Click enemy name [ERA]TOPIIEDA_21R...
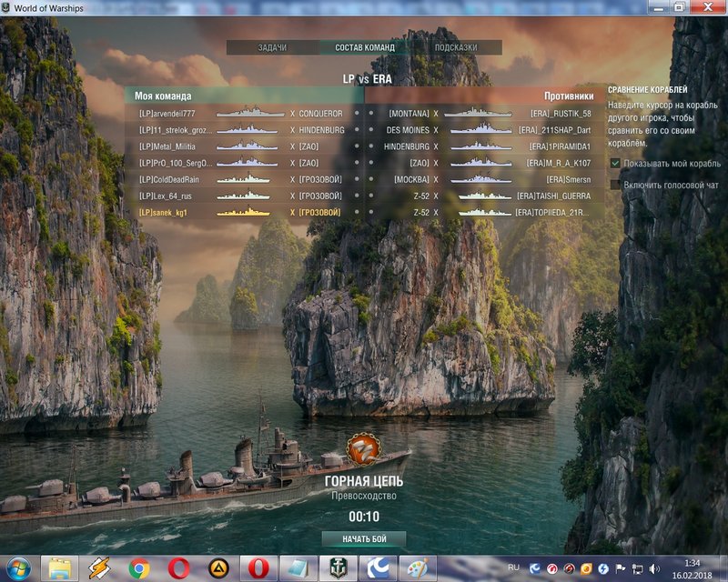728x582 pixels. click(x=552, y=213)
